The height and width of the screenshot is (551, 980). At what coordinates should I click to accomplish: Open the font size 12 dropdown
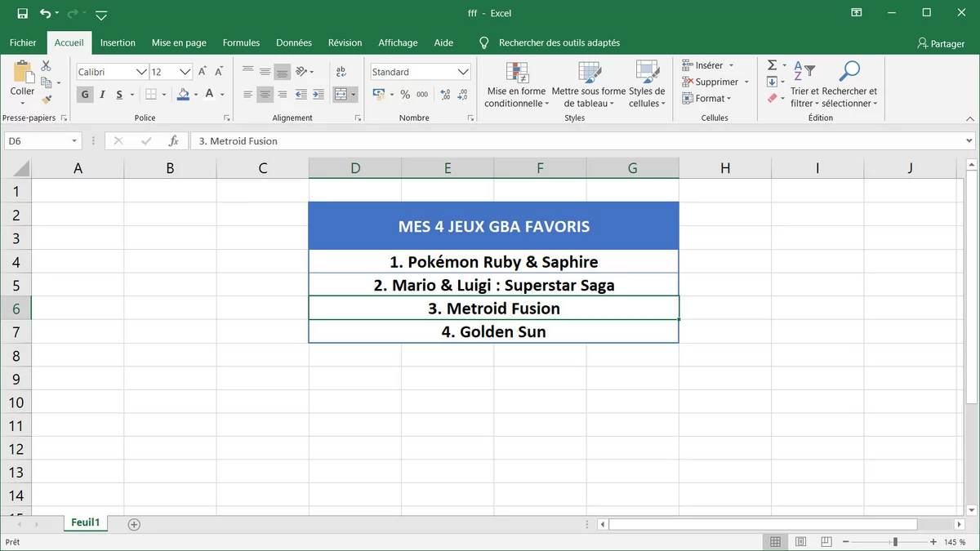pyautogui.click(x=185, y=72)
